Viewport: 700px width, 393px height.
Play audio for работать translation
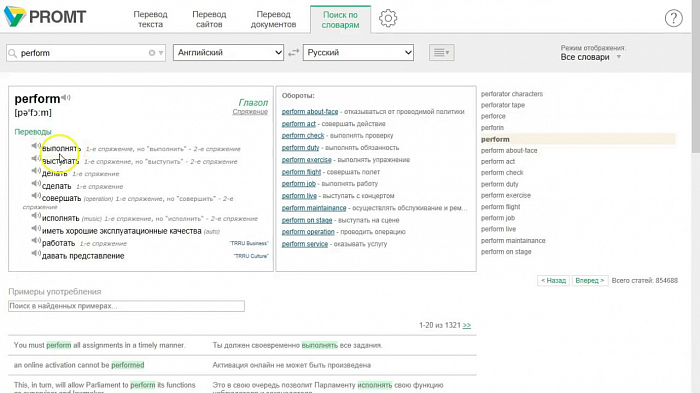[x=36, y=241]
